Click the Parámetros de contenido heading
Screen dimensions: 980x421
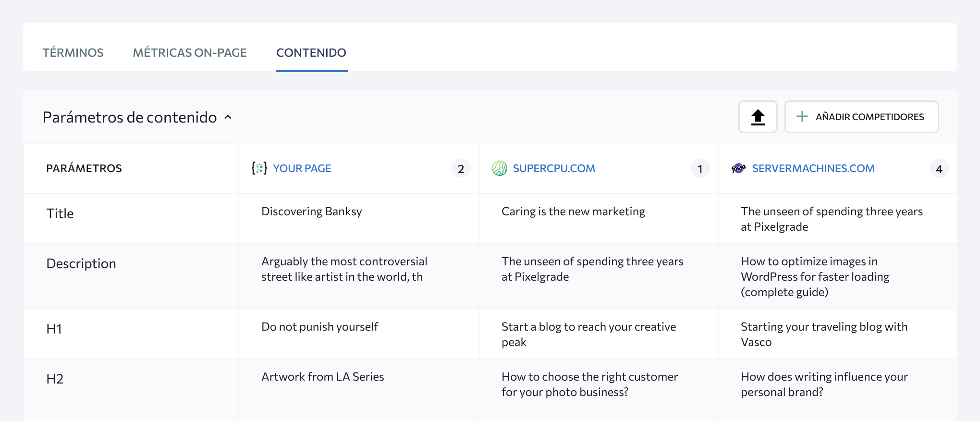coord(130,117)
